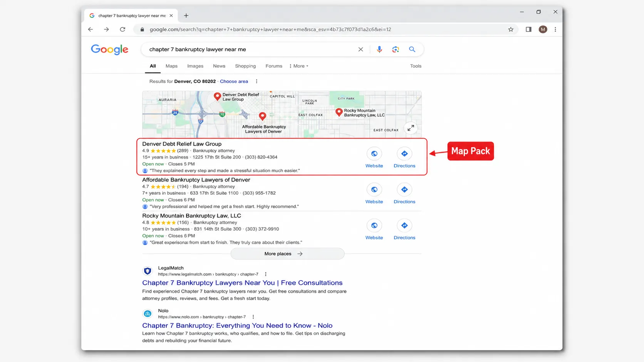The image size is (644, 362).
Task: Click the browser forward arrow
Action: (106, 29)
